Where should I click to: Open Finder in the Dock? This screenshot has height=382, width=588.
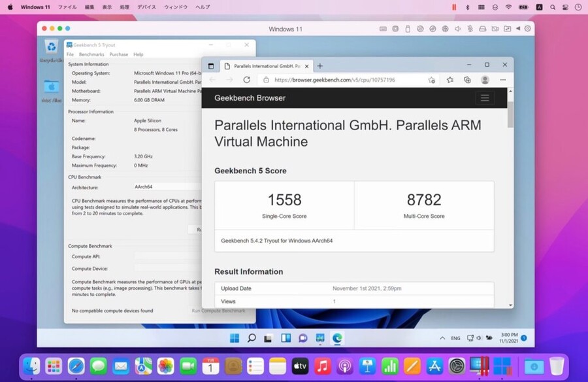tap(31, 366)
